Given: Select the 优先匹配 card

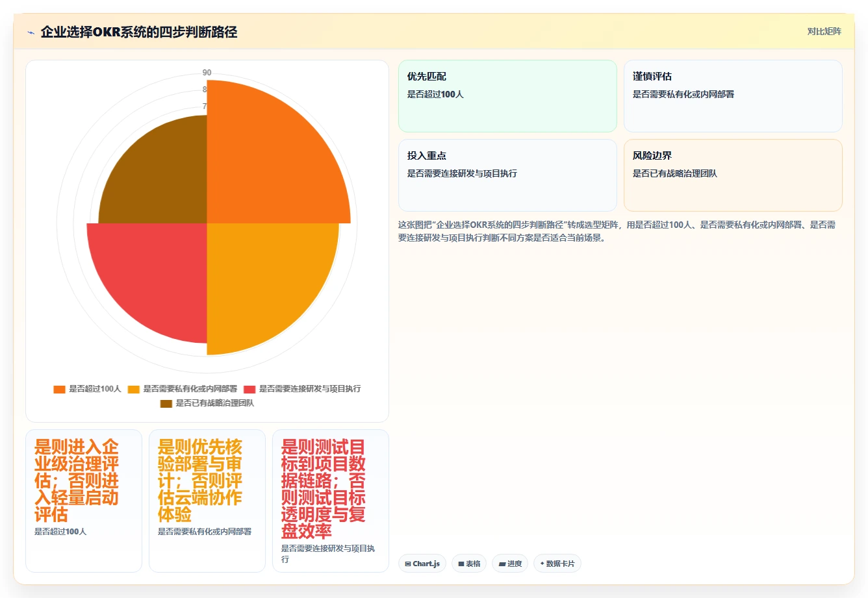Looking at the screenshot, I should click(x=507, y=96).
